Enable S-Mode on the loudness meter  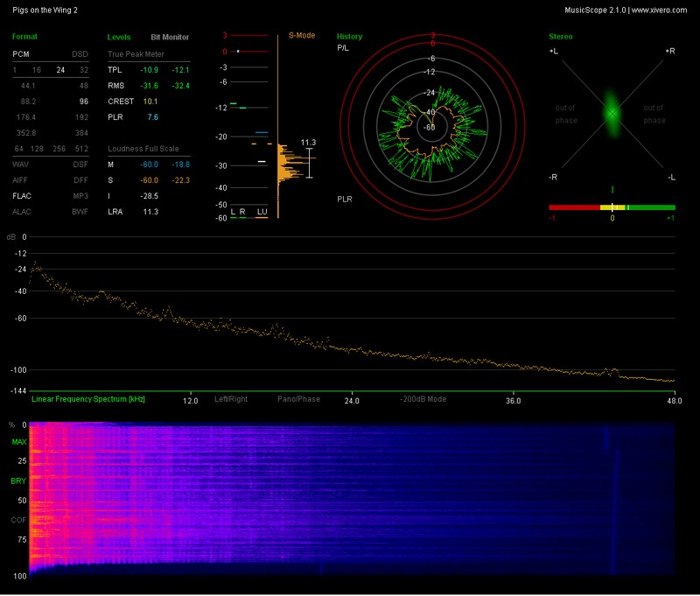[x=301, y=37]
